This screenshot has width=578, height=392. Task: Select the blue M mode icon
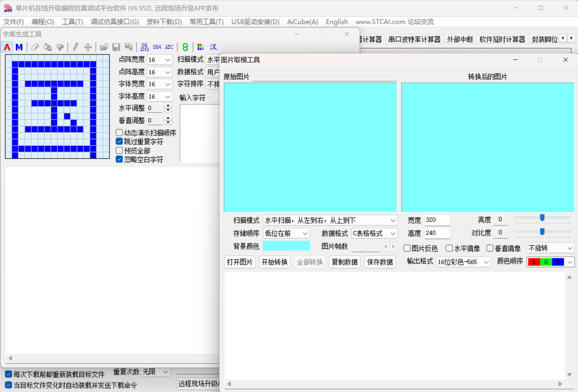click(19, 47)
